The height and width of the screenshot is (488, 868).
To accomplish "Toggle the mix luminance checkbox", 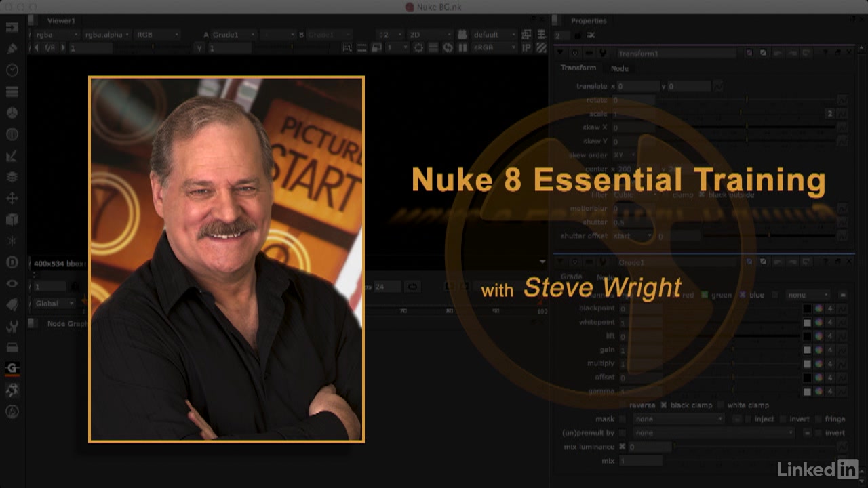I will 622,447.
